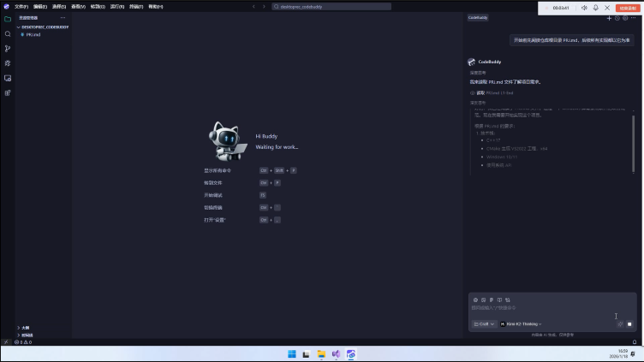Click the CodeBuddy logo in the title bar
Screen dimensions: 644x362
[x=6, y=6]
